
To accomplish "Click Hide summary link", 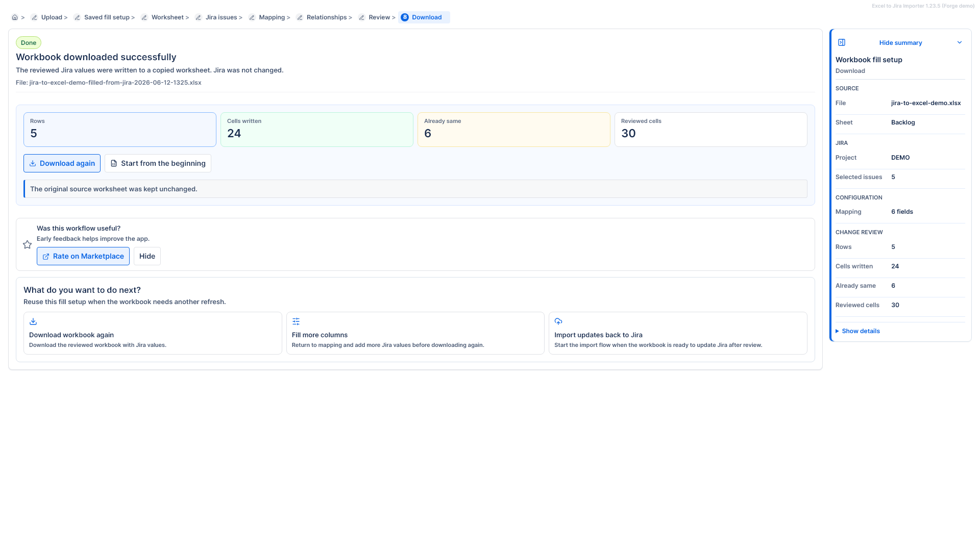I will coord(900,43).
